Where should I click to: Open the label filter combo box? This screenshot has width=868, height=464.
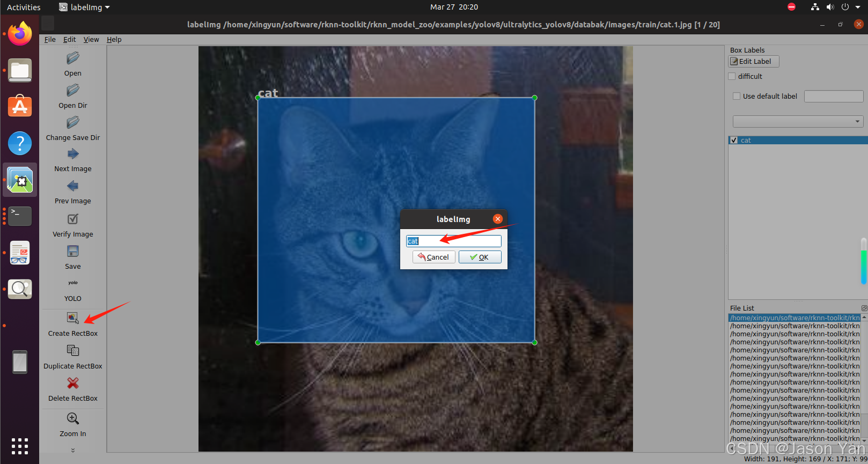tap(798, 121)
